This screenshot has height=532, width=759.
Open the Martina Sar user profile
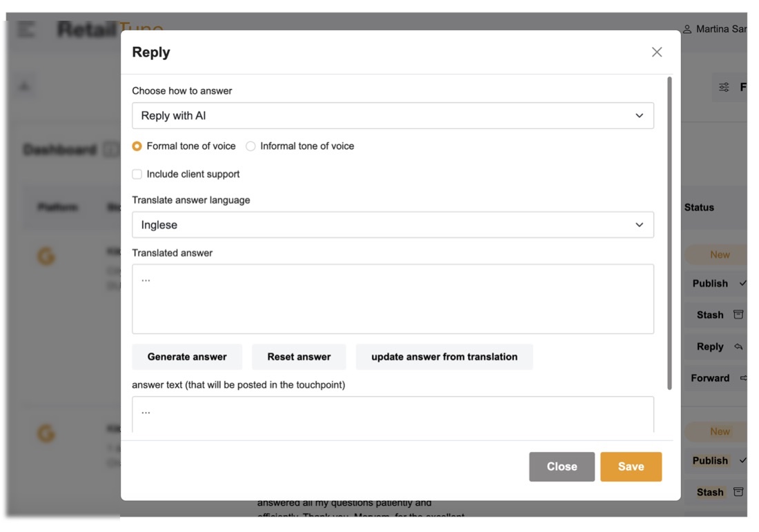point(714,29)
